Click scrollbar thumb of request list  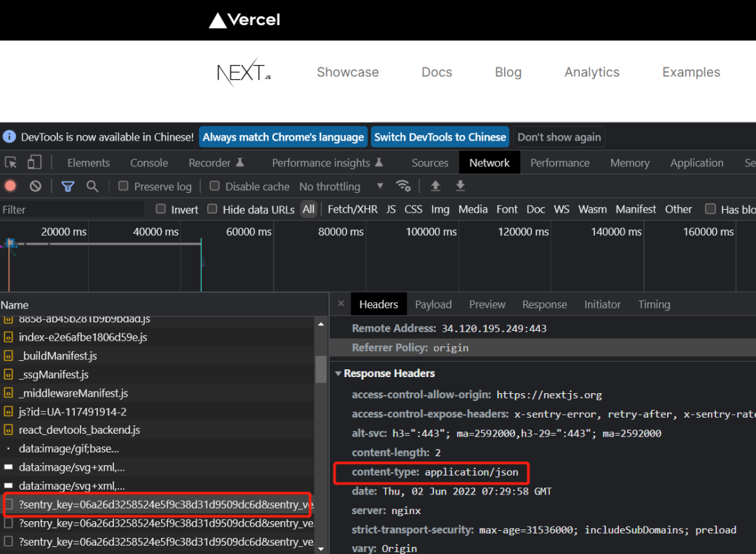click(x=321, y=369)
